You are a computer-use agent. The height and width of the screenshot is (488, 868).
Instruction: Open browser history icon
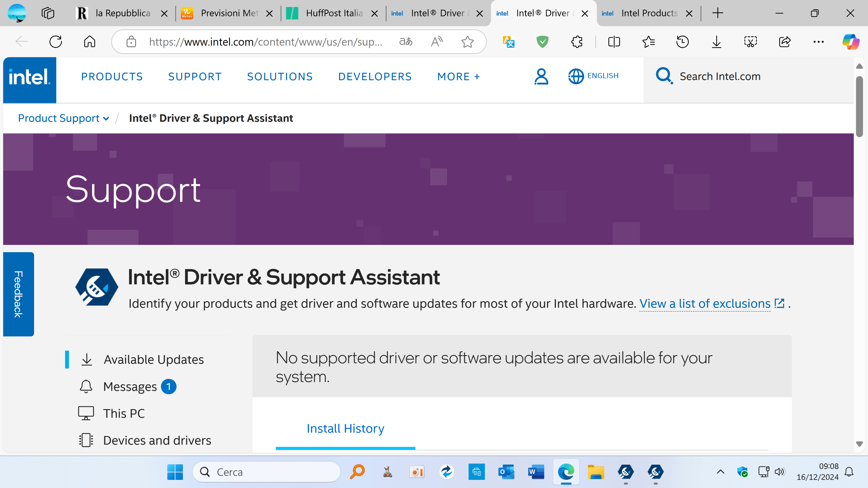click(682, 42)
